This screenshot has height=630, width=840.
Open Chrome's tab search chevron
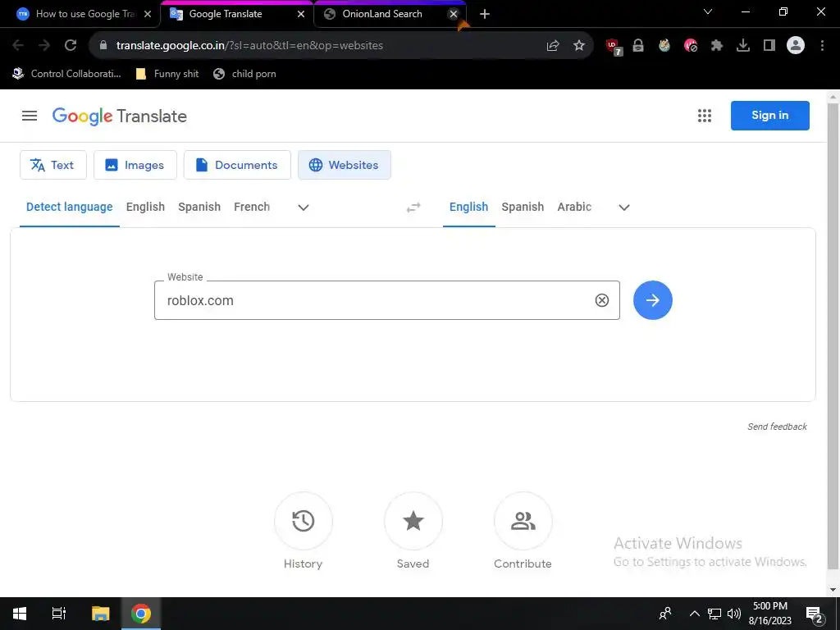[x=708, y=11]
